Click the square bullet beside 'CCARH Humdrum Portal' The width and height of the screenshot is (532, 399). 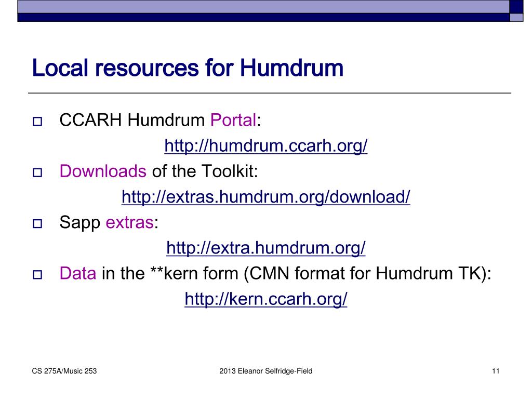coord(37,122)
